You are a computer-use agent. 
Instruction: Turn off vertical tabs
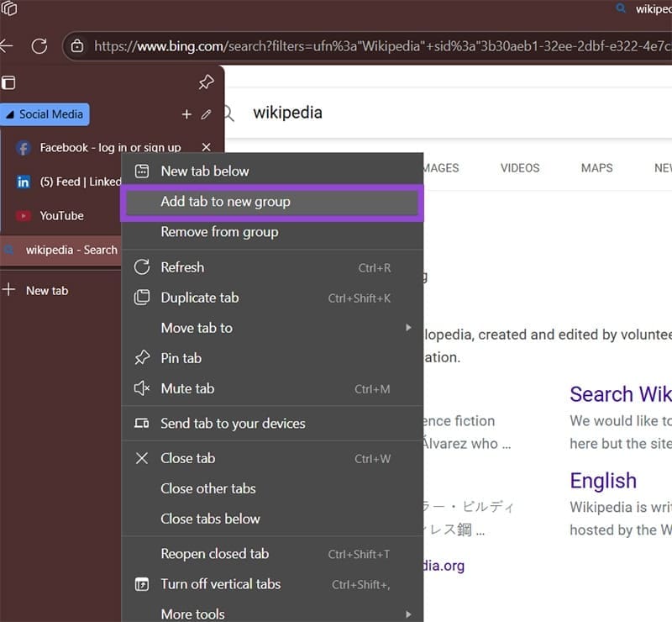coord(220,584)
